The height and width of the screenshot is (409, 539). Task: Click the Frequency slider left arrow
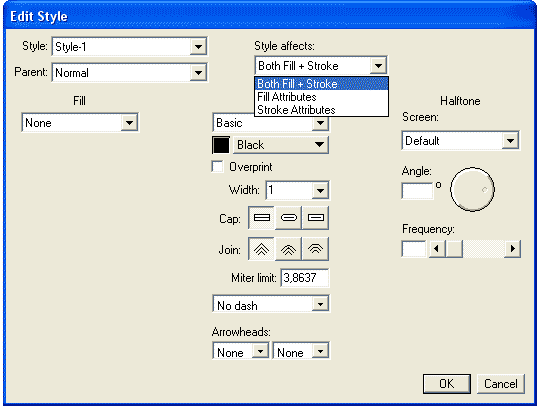coord(437,248)
